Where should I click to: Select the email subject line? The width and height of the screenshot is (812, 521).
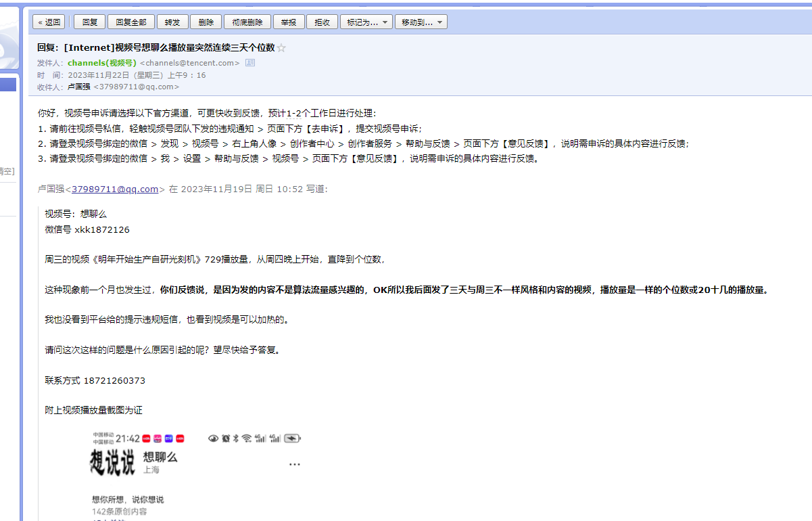[x=156, y=47]
